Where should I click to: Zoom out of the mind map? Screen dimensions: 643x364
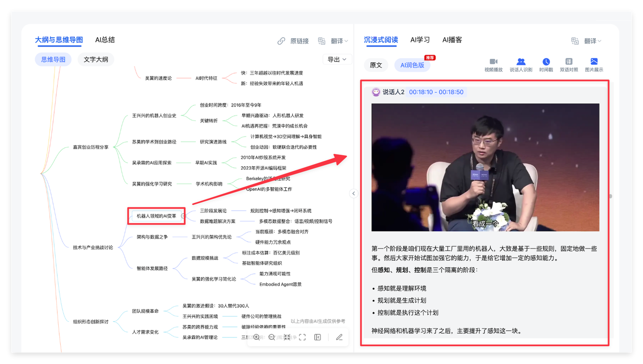(x=272, y=337)
